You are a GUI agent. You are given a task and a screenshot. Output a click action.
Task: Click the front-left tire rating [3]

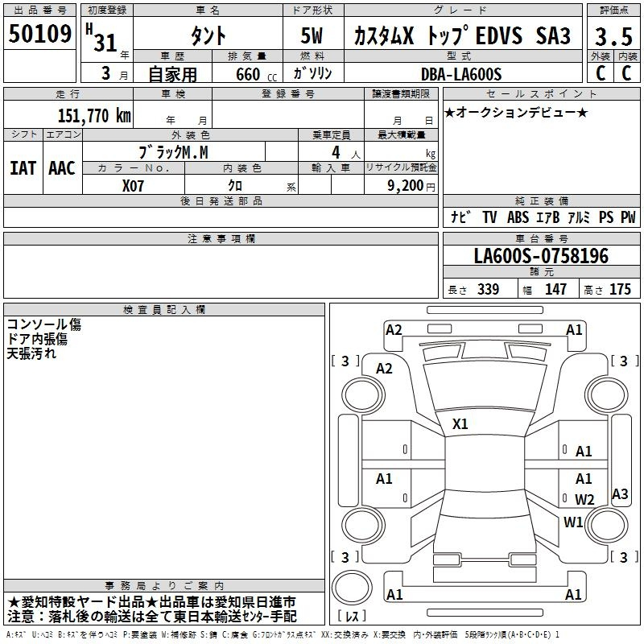tap(345, 361)
